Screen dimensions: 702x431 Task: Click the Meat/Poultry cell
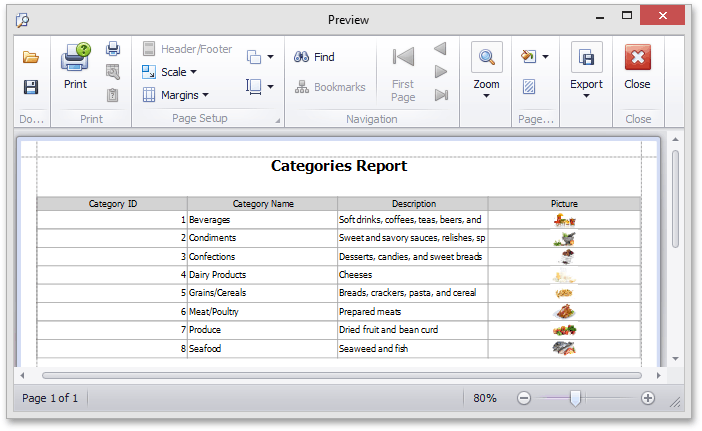262,312
